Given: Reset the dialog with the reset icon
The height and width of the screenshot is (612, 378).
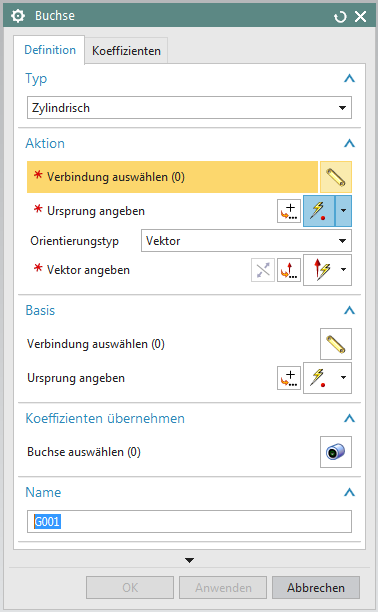Looking at the screenshot, I should (x=340, y=16).
